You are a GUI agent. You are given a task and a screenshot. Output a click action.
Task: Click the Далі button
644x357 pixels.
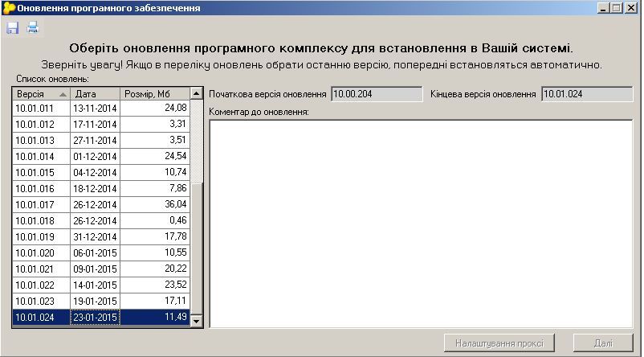pyautogui.click(x=603, y=343)
